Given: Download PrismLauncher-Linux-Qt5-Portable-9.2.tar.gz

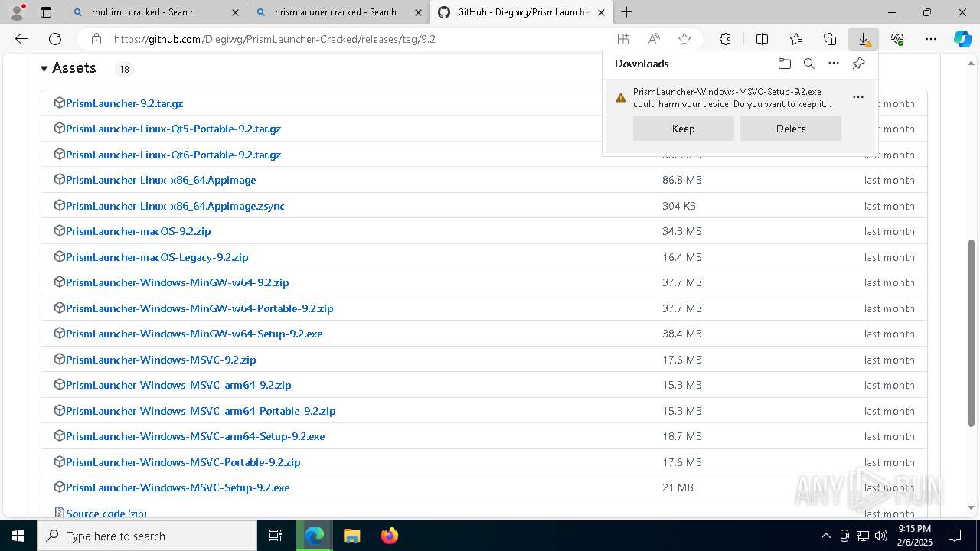Looking at the screenshot, I should (173, 129).
